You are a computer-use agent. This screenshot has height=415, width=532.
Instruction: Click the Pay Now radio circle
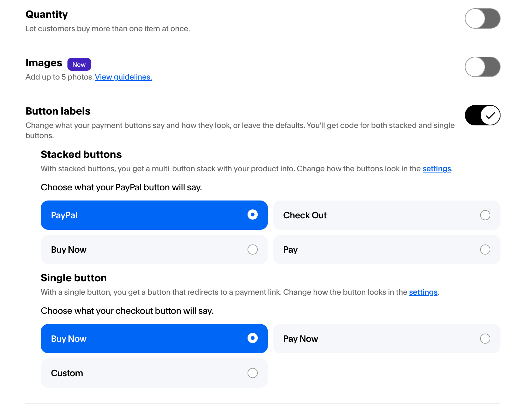click(x=485, y=339)
